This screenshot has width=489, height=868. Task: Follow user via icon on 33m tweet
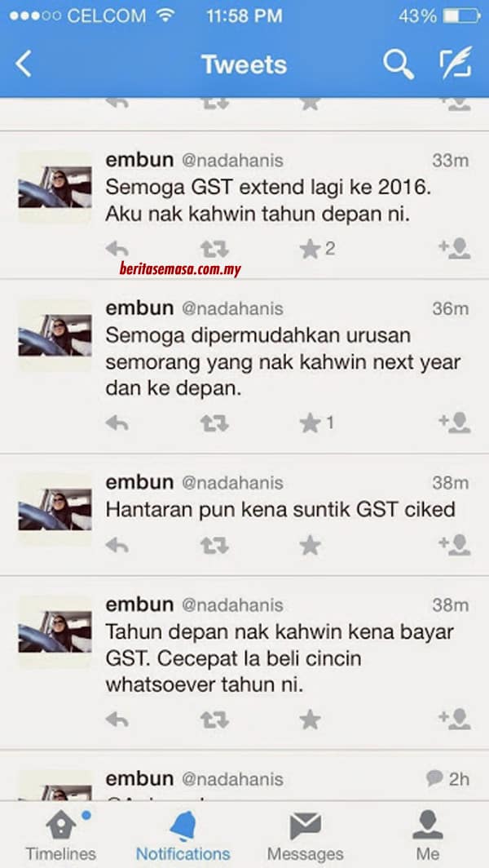455,249
